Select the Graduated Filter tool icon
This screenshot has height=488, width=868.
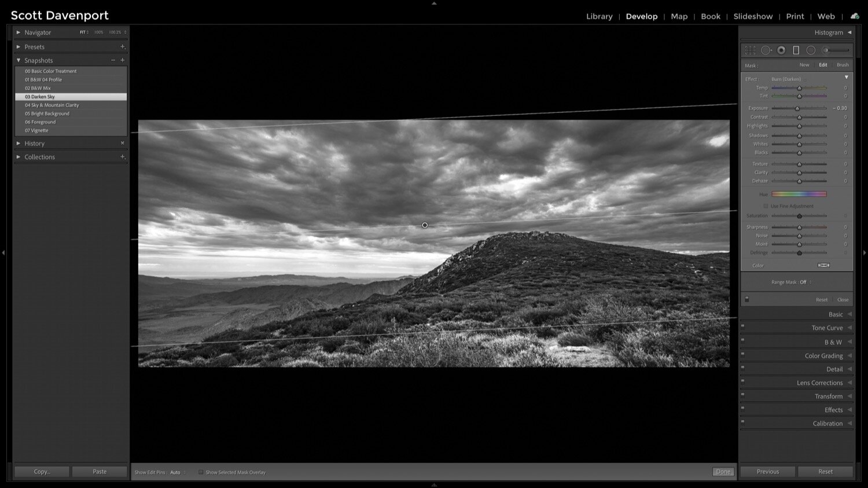click(796, 50)
